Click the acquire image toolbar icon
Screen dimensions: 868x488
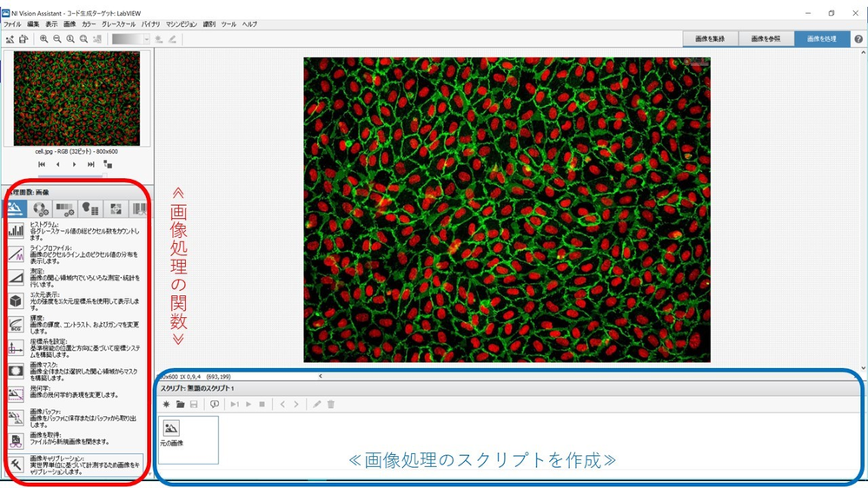pos(10,39)
